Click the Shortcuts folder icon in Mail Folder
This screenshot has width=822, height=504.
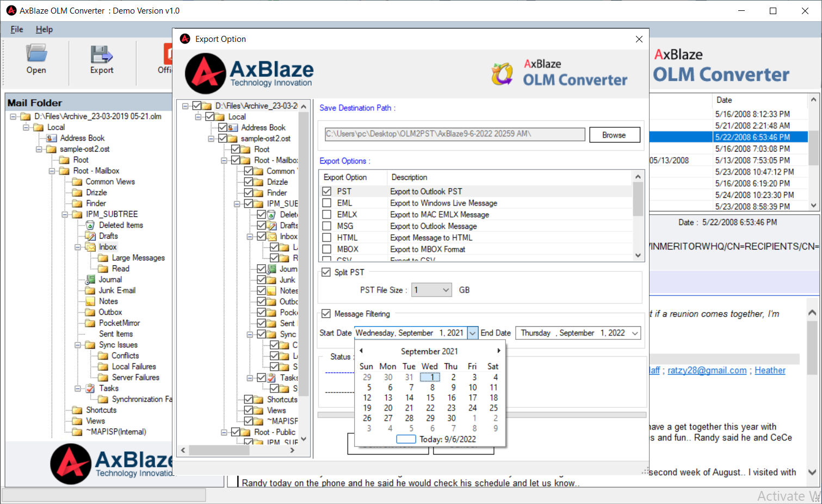77,410
